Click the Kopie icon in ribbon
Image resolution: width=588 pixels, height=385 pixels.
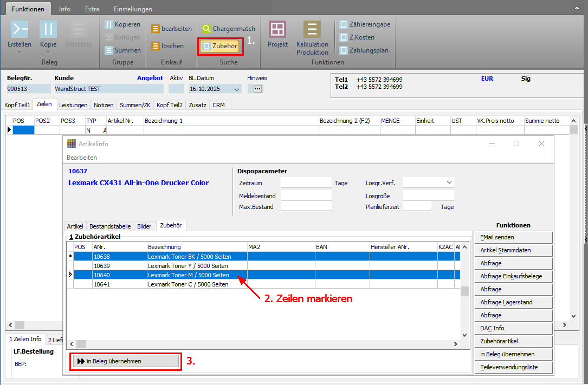click(x=48, y=29)
